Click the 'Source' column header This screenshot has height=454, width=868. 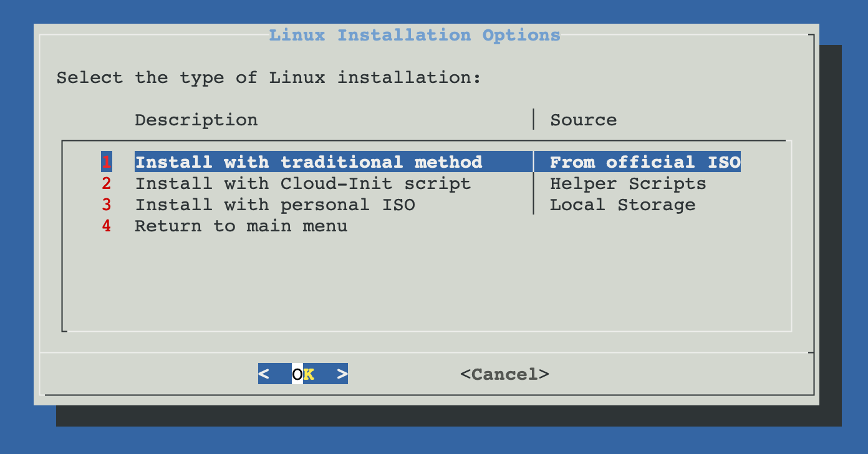583,120
